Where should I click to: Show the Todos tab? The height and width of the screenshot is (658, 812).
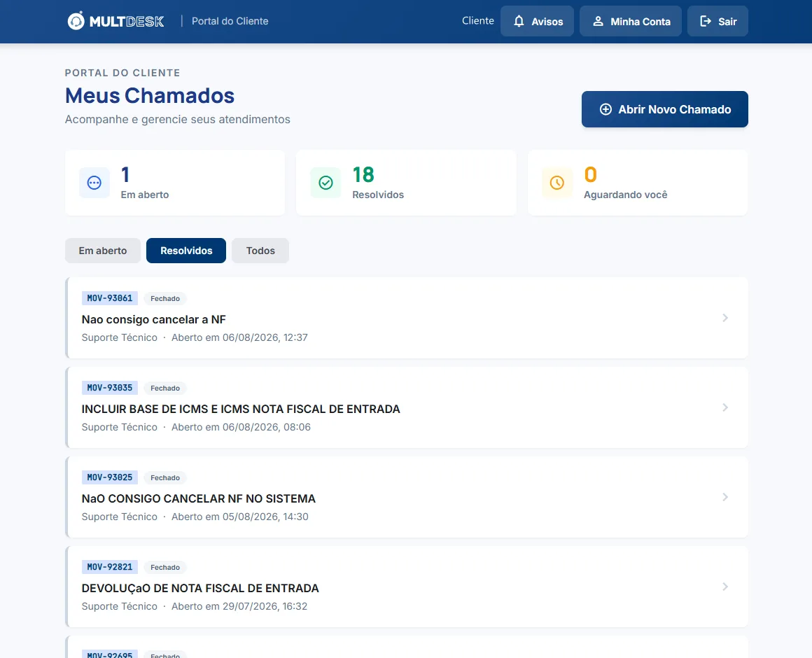click(260, 251)
